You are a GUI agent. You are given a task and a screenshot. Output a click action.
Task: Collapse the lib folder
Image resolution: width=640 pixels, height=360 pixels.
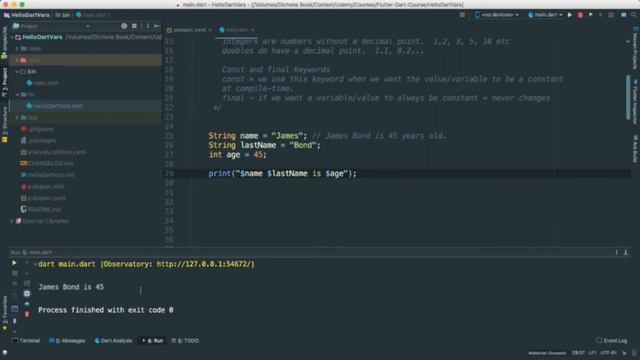tap(18, 94)
